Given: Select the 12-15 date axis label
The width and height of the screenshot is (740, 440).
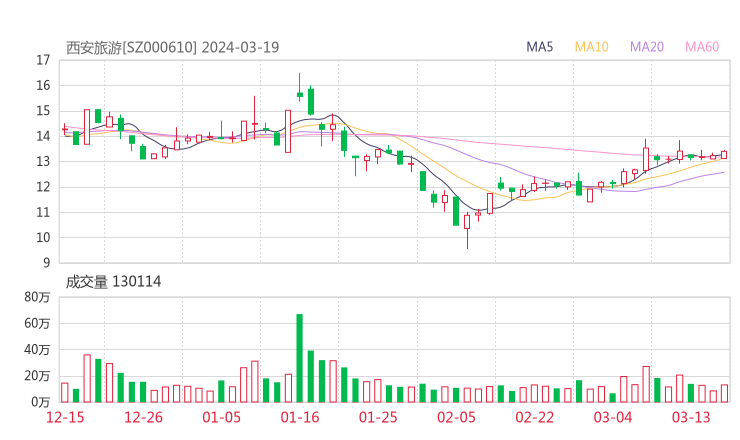Looking at the screenshot, I should (x=65, y=417).
